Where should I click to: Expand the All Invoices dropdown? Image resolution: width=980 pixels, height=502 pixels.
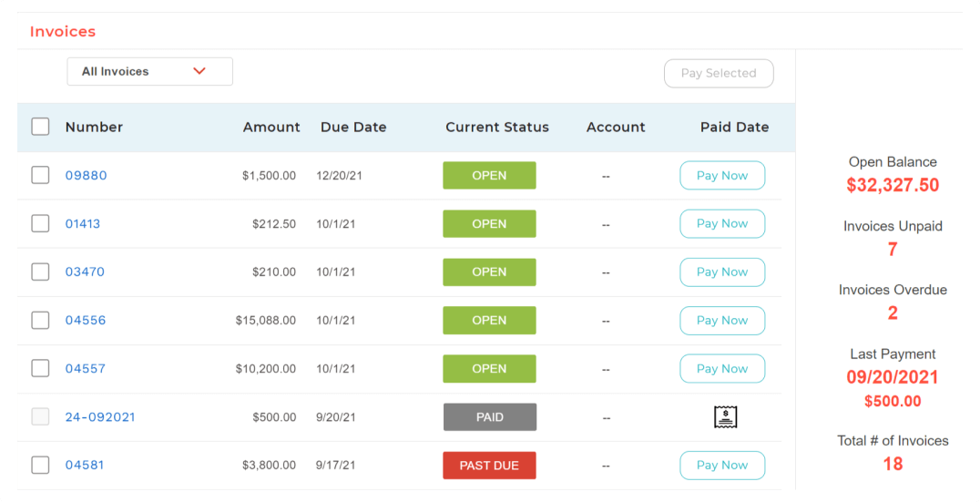pyautogui.click(x=149, y=72)
